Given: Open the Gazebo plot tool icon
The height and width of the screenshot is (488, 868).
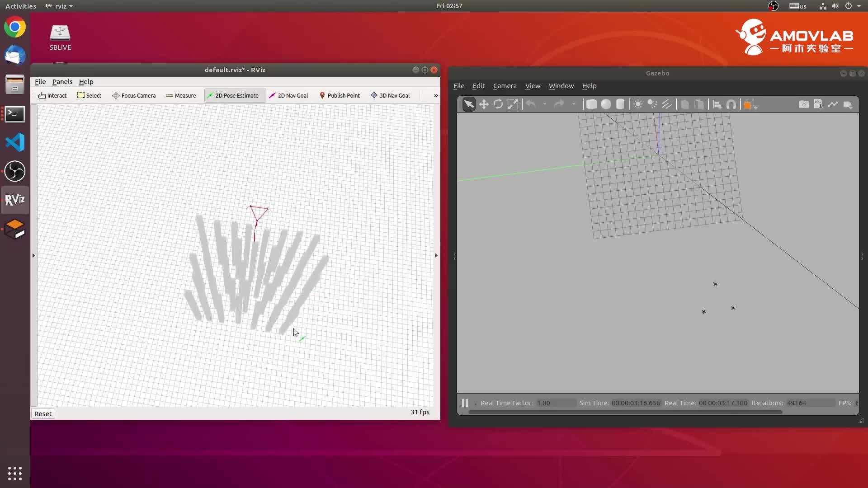Looking at the screenshot, I should coord(833,104).
